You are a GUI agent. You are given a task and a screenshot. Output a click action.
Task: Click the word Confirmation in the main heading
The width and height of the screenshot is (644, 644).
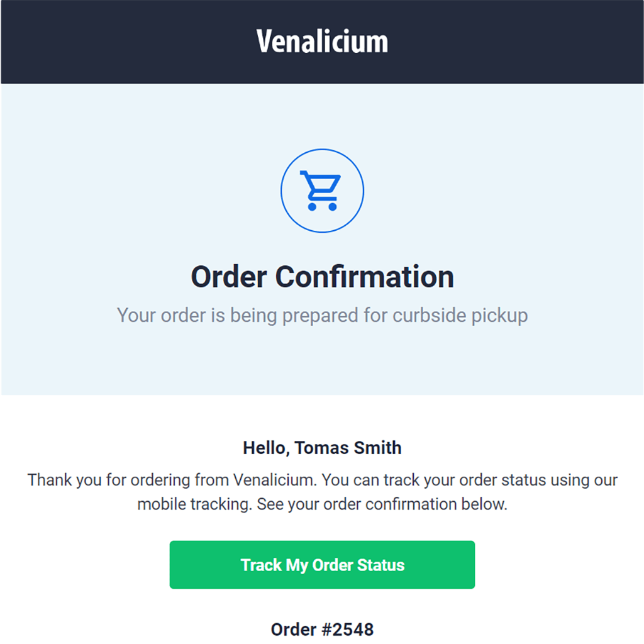point(364,277)
